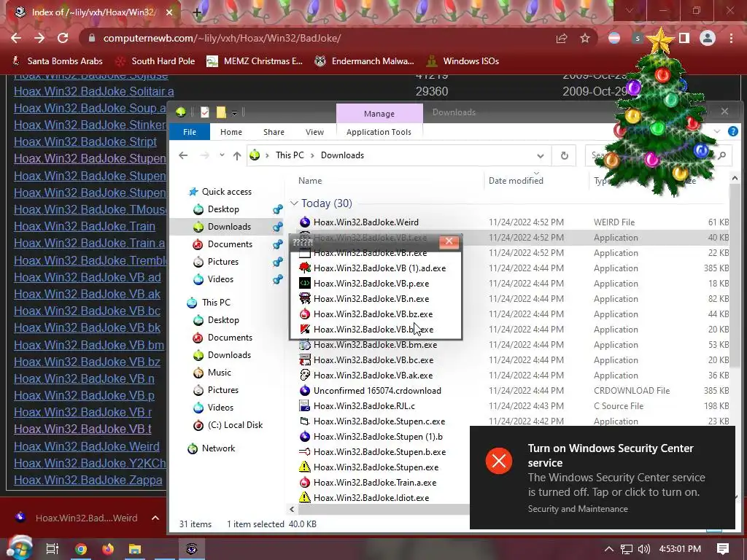747x560 pixels.
Task: Bookmark this page with the star icon
Action: click(585, 38)
